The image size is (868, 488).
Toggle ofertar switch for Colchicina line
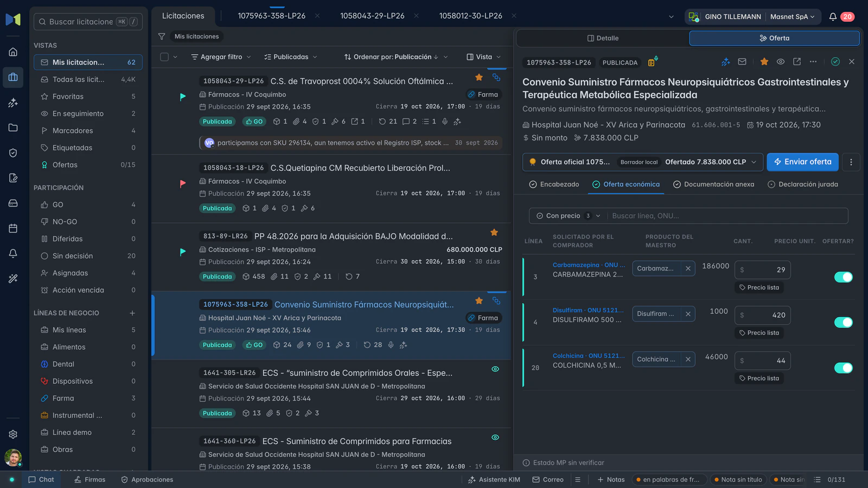[x=843, y=368]
